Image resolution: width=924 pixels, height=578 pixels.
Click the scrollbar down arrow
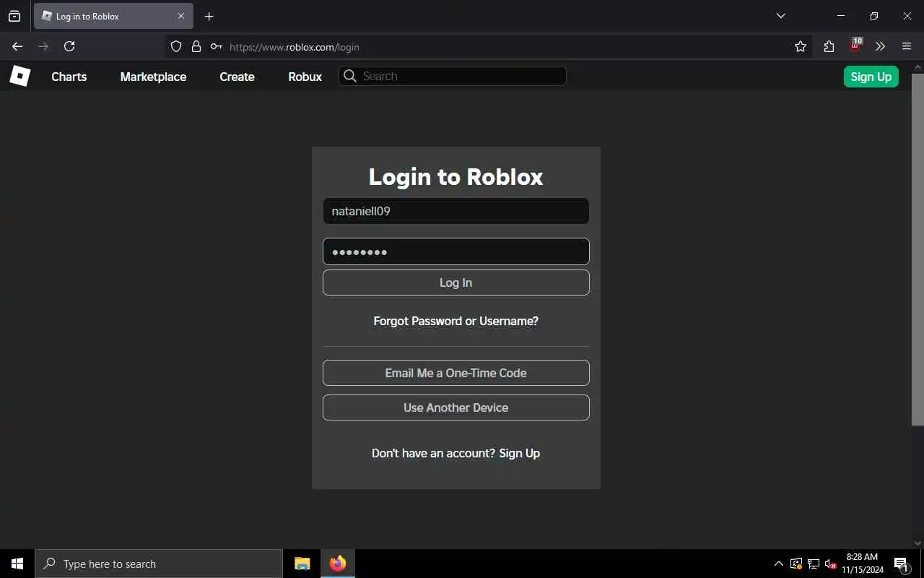click(x=918, y=543)
